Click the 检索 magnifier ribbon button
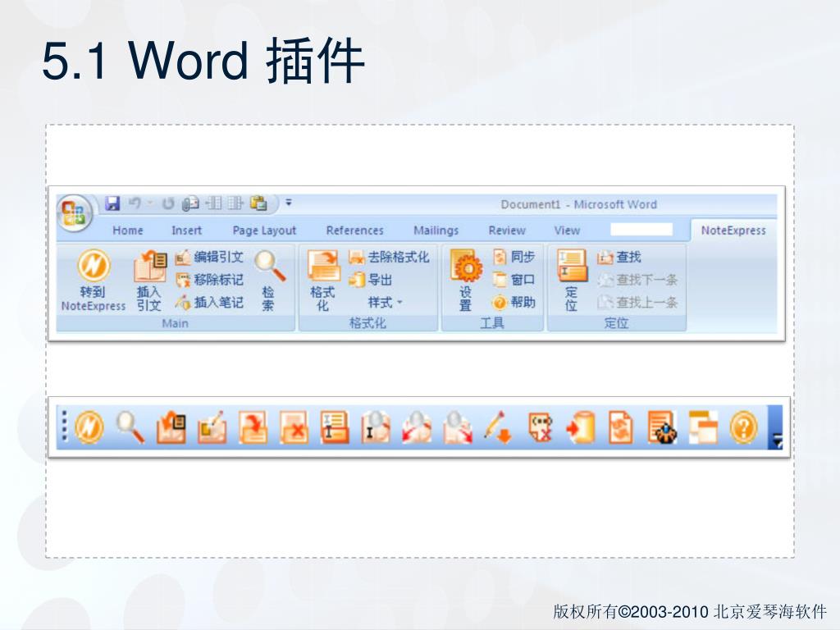840x630 pixels. pyautogui.click(x=269, y=281)
